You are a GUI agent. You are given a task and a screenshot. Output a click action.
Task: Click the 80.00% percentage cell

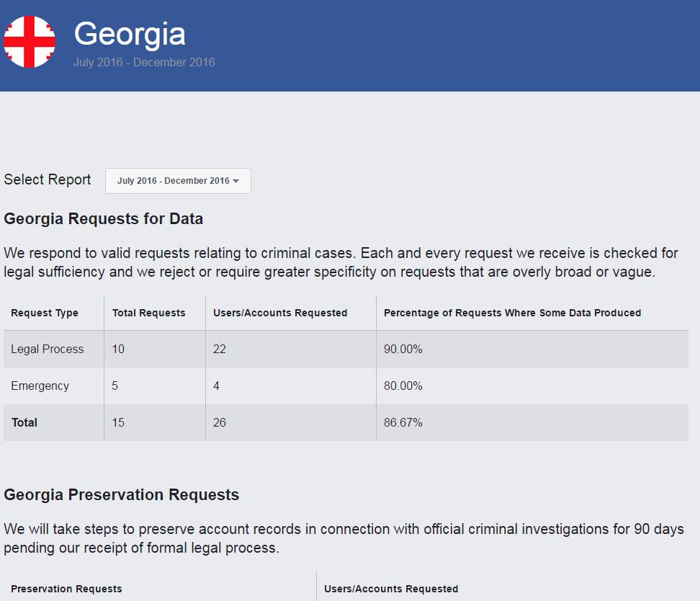[403, 386]
